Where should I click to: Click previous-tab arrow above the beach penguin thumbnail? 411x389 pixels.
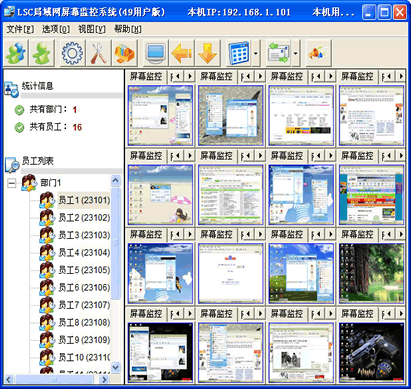click(177, 156)
